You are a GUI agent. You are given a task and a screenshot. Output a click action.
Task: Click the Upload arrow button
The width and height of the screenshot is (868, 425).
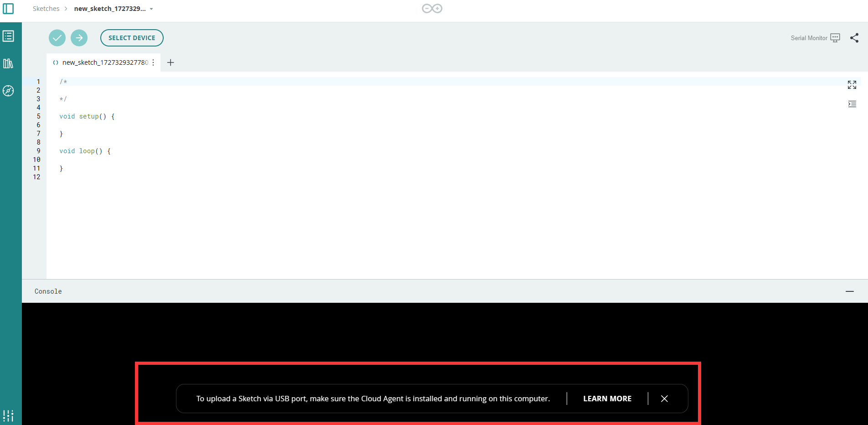[79, 38]
